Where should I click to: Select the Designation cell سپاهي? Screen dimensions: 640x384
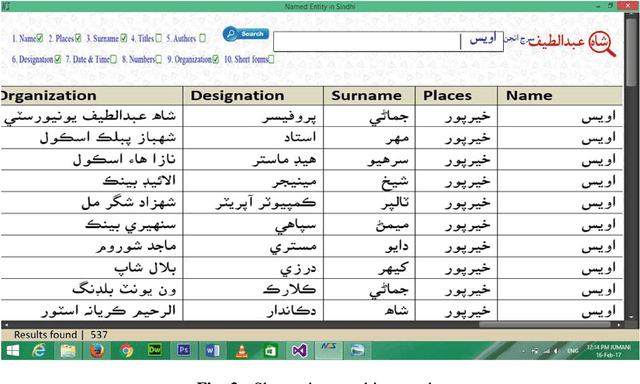(253, 224)
